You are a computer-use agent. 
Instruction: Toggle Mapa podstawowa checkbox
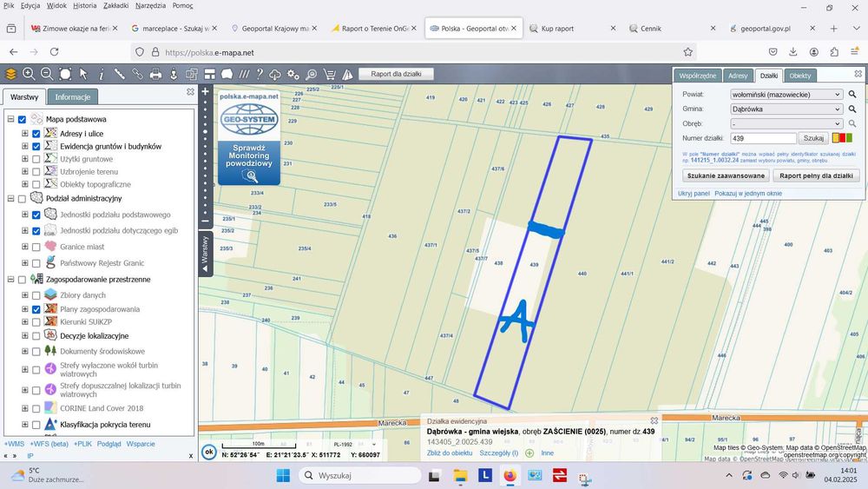point(23,120)
